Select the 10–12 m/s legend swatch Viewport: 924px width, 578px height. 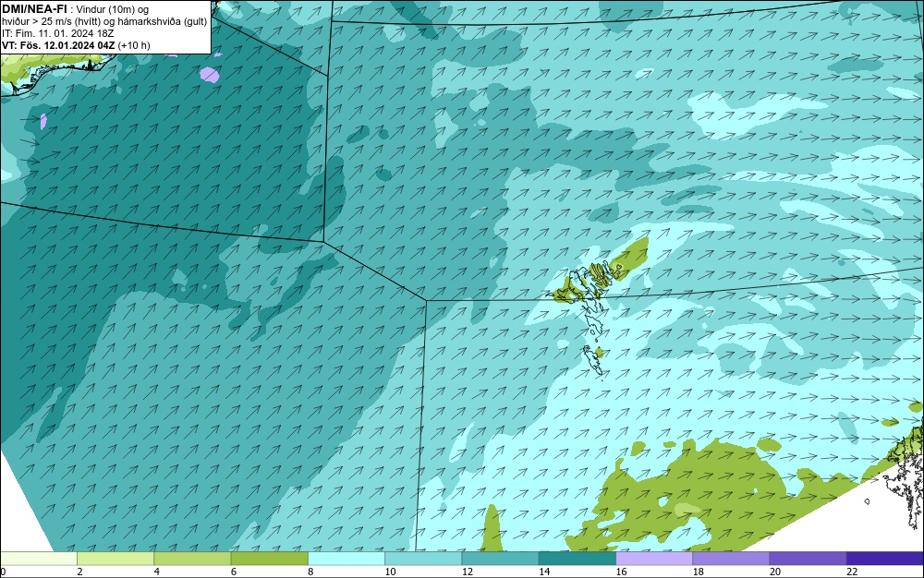[x=423, y=558]
